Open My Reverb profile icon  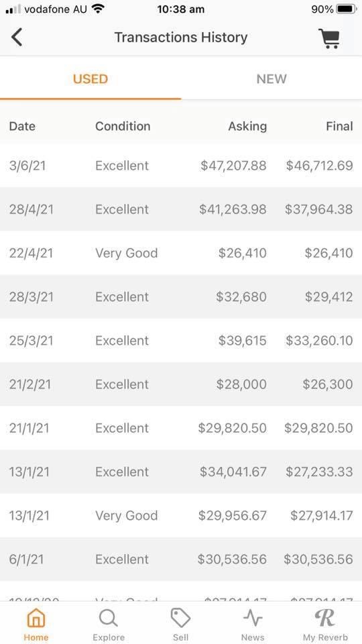click(x=324, y=617)
